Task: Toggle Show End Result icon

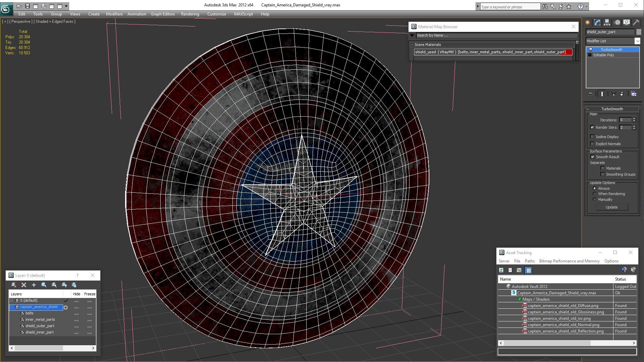Action: coord(602,94)
